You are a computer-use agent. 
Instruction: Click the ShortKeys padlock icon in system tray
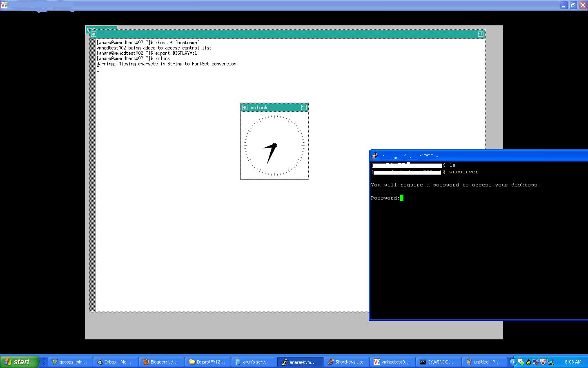click(x=528, y=362)
